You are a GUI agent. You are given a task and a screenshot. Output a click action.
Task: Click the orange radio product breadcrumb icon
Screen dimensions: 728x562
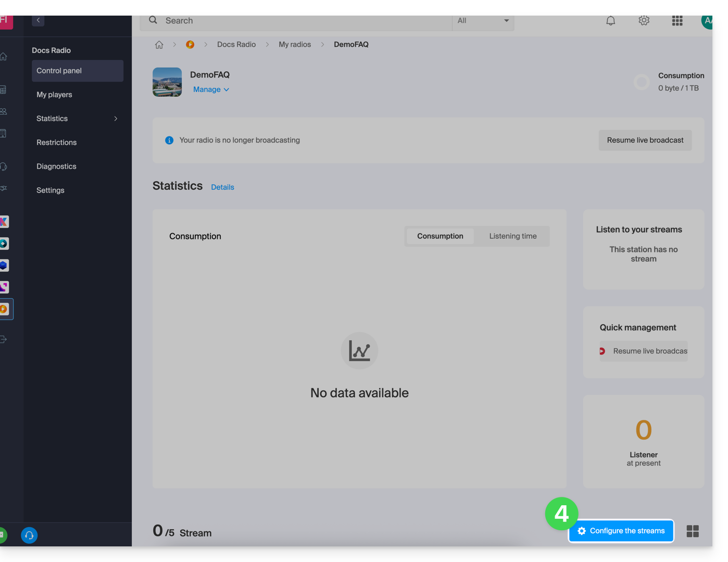point(190,45)
